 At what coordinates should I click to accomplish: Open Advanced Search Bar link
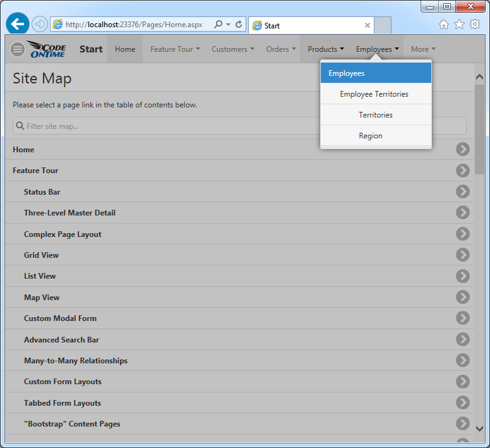[x=61, y=339]
